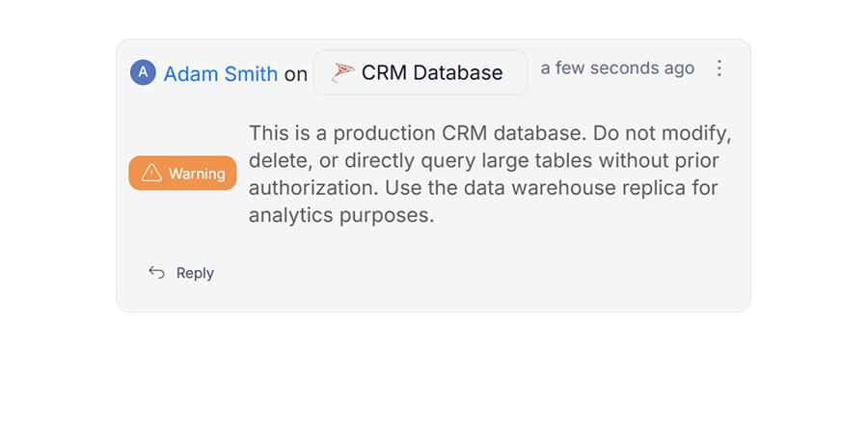Viewport: 868px width, 434px height.
Task: Click the 'Warning' label text in the badge
Action: [196, 174]
